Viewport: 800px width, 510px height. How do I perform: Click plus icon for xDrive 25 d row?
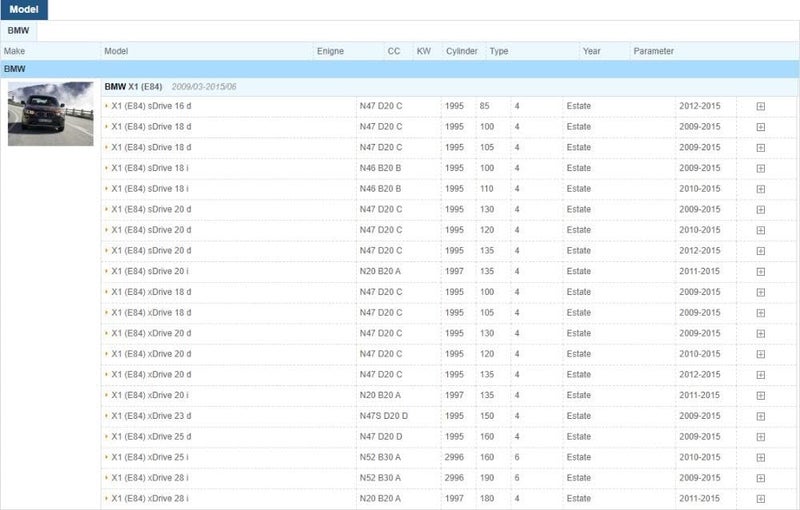(x=760, y=437)
